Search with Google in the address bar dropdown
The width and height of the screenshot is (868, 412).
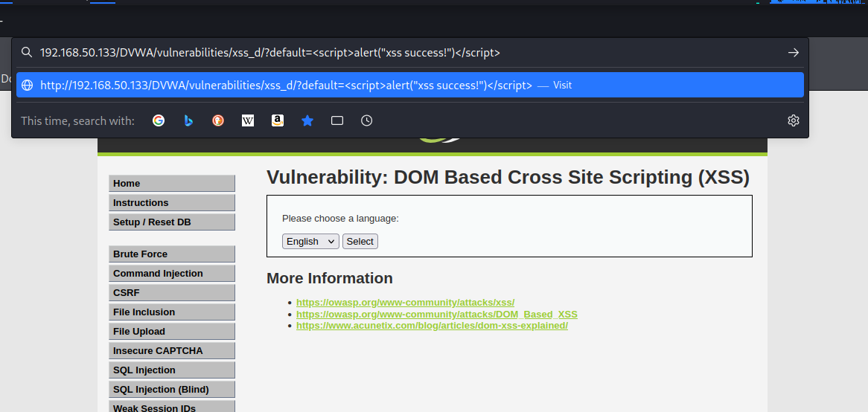click(159, 120)
